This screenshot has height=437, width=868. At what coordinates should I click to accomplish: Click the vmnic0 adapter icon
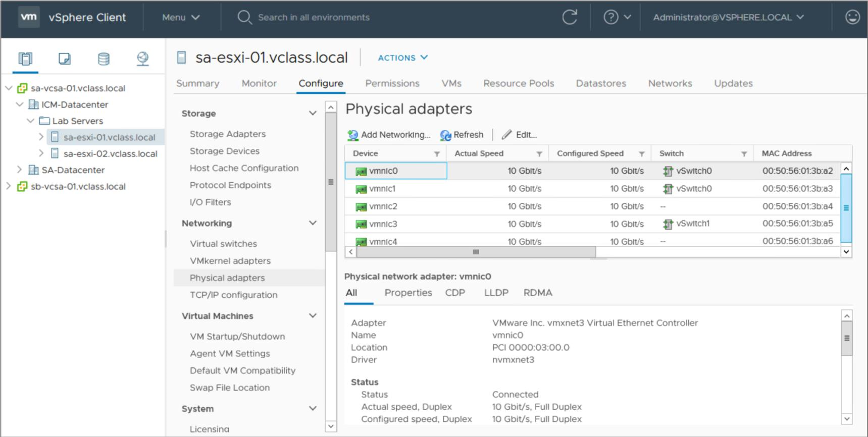[361, 172]
